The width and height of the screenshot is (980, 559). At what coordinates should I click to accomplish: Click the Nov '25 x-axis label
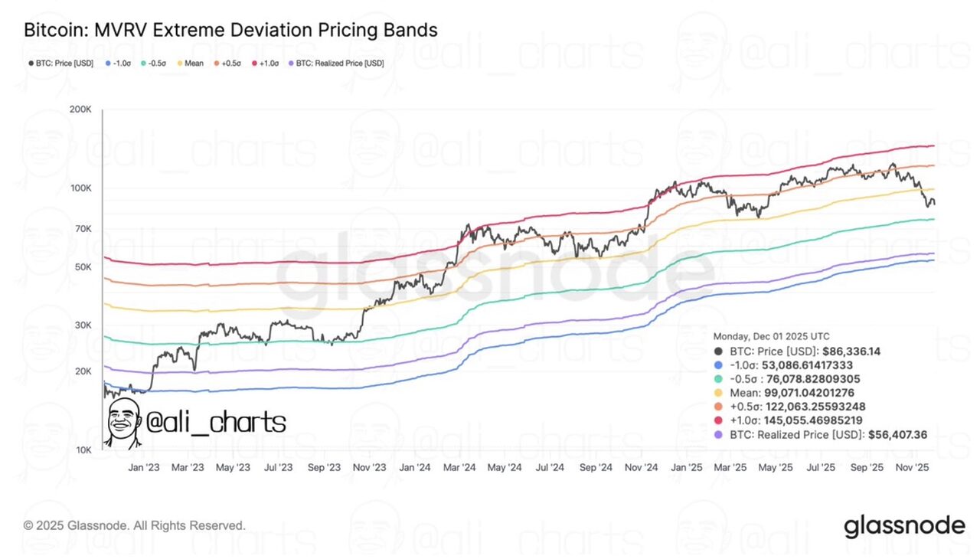[x=912, y=466]
